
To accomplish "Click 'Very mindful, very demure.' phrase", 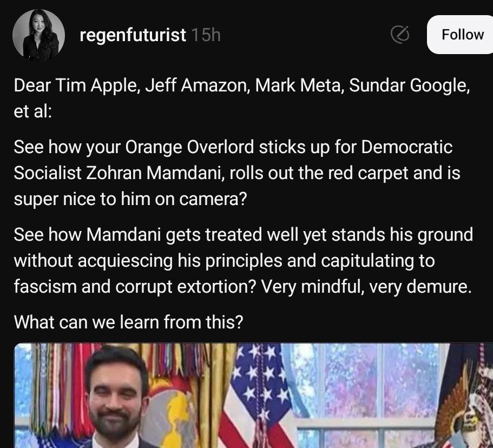I will (x=366, y=287).
